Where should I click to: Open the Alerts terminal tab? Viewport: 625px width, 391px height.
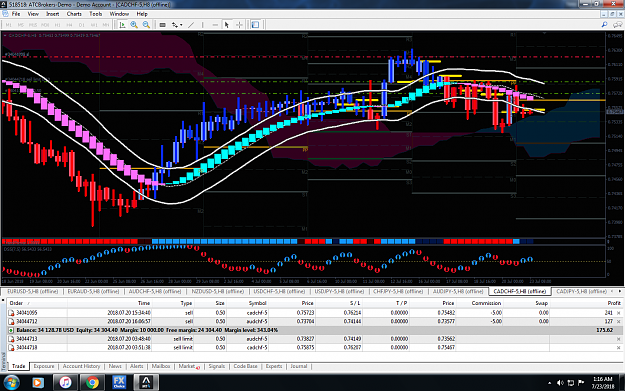pos(136,366)
